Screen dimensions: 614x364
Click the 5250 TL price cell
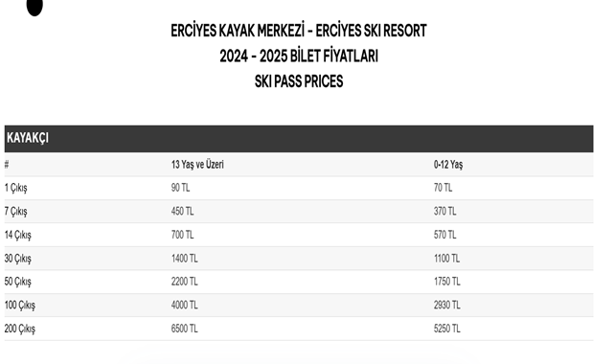pos(446,329)
